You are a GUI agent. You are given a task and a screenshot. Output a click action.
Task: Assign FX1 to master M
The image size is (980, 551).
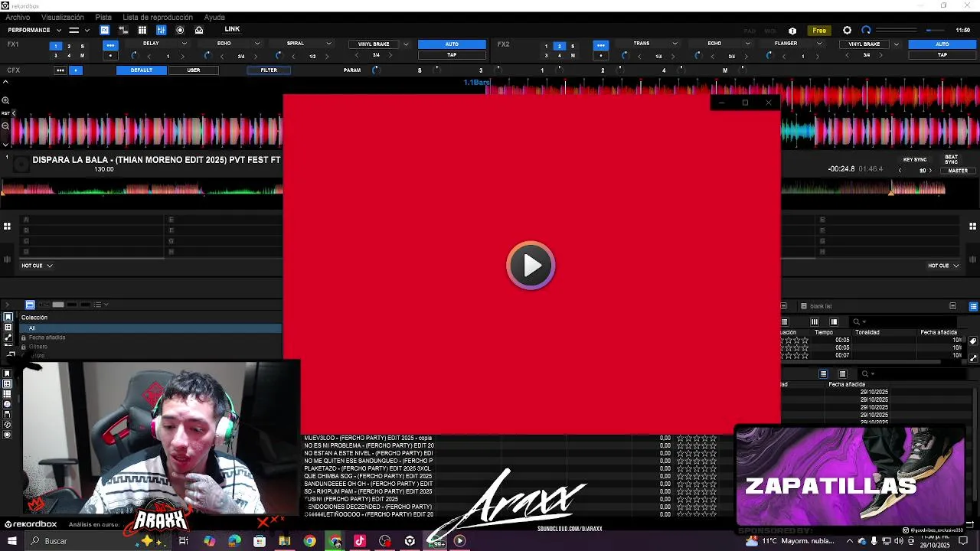pos(82,56)
